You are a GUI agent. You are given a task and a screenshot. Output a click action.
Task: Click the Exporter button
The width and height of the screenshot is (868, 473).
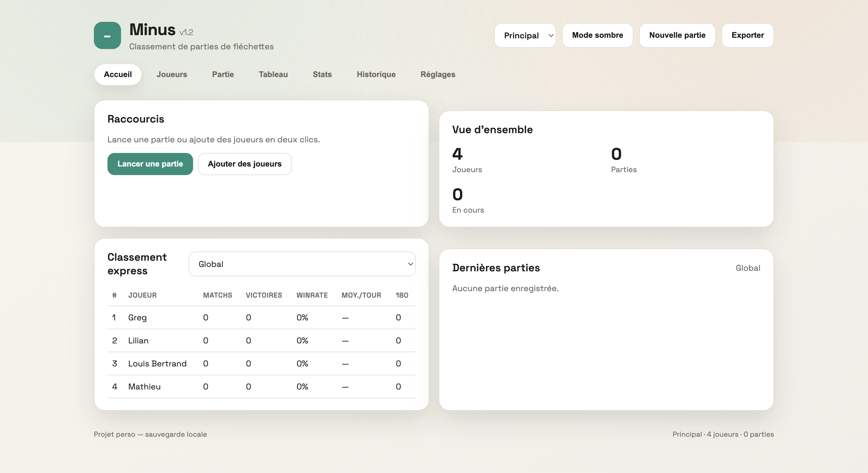point(747,35)
